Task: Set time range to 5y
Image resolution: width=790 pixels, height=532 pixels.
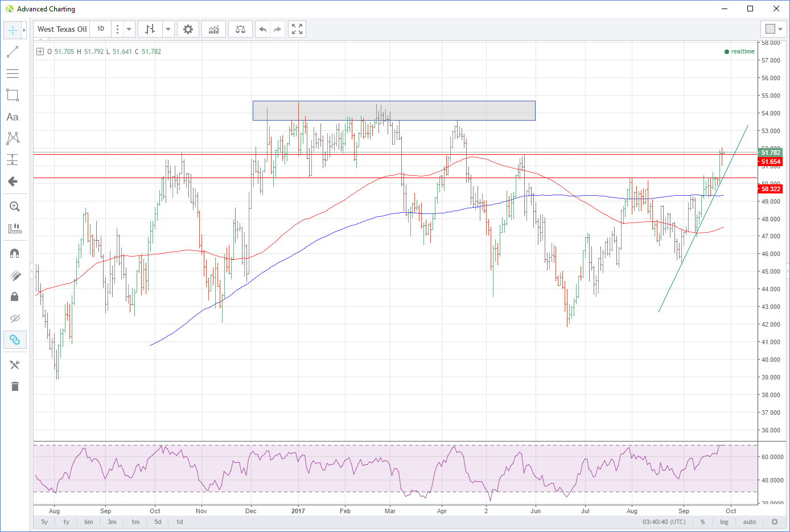Action: pos(44,522)
